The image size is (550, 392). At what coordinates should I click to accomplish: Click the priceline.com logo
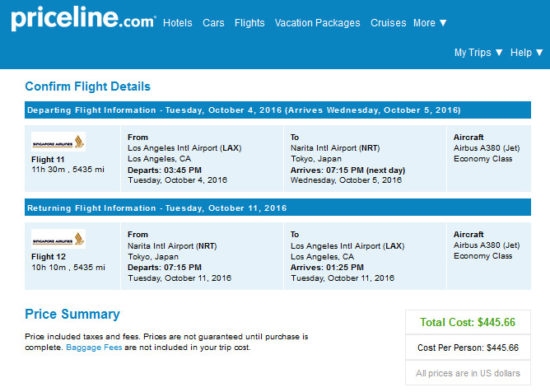83,19
